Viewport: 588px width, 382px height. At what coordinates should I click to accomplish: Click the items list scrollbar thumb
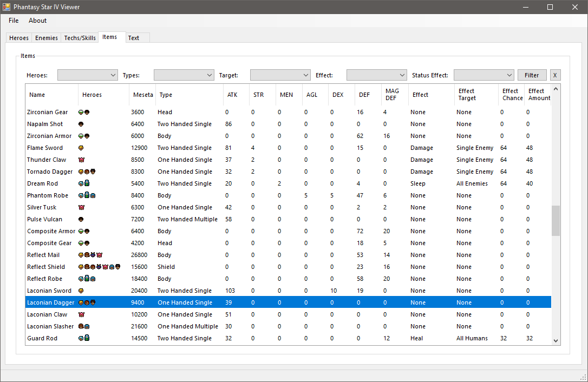pos(556,220)
